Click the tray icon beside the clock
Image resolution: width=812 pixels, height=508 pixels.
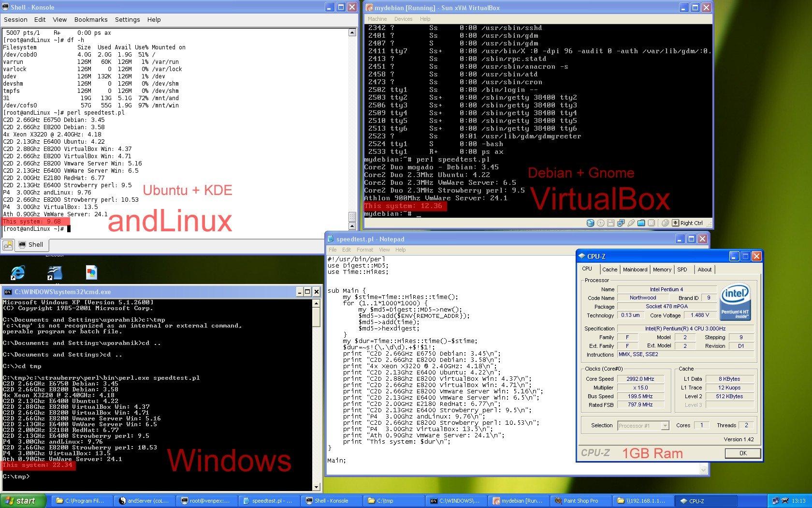coord(785,501)
